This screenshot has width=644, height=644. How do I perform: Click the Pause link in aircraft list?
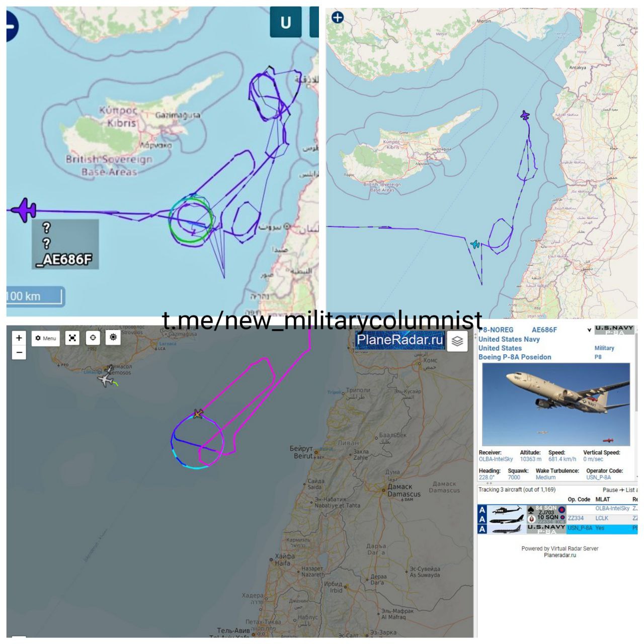610,490
